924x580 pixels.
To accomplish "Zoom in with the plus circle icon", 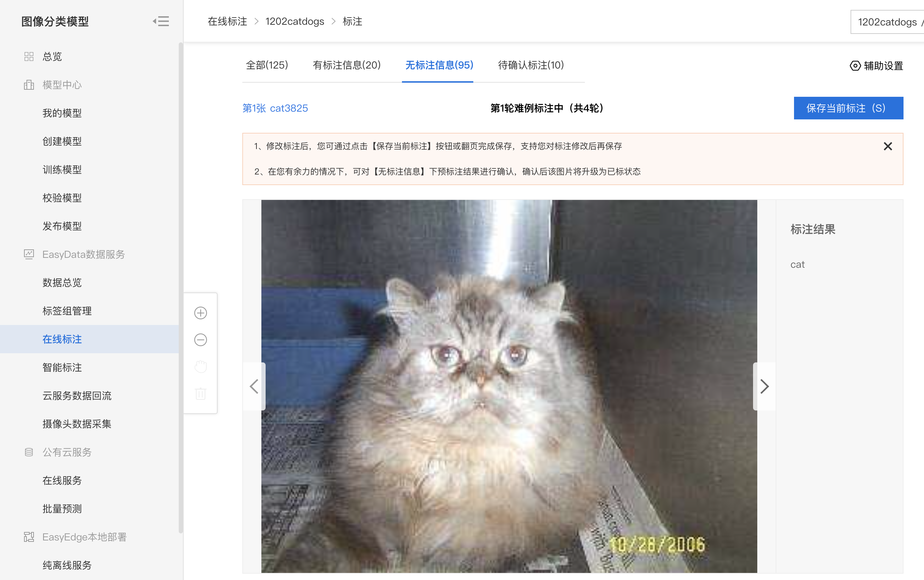I will [201, 313].
